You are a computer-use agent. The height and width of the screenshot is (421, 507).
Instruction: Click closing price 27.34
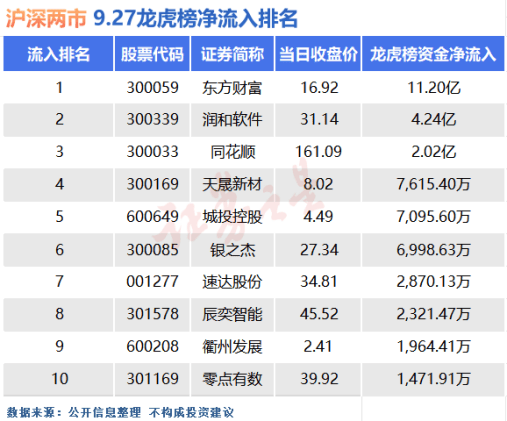[x=319, y=250]
